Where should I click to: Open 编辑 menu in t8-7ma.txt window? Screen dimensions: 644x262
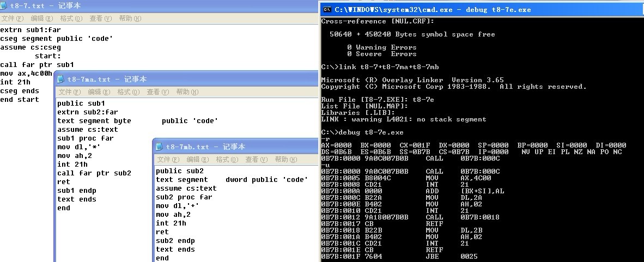(x=99, y=92)
